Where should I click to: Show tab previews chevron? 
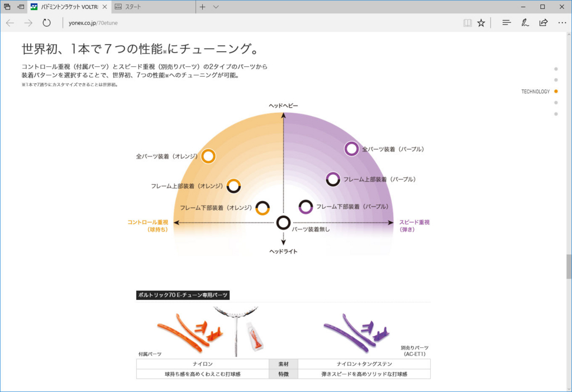point(216,7)
